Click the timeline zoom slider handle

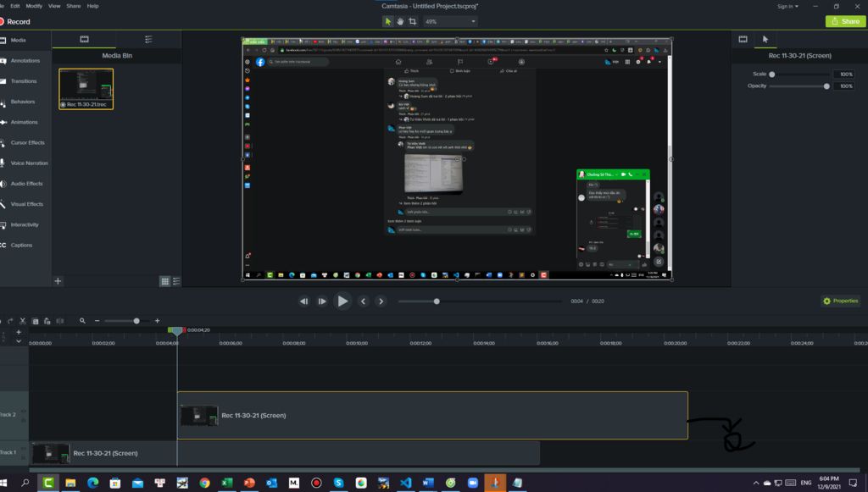(x=136, y=321)
